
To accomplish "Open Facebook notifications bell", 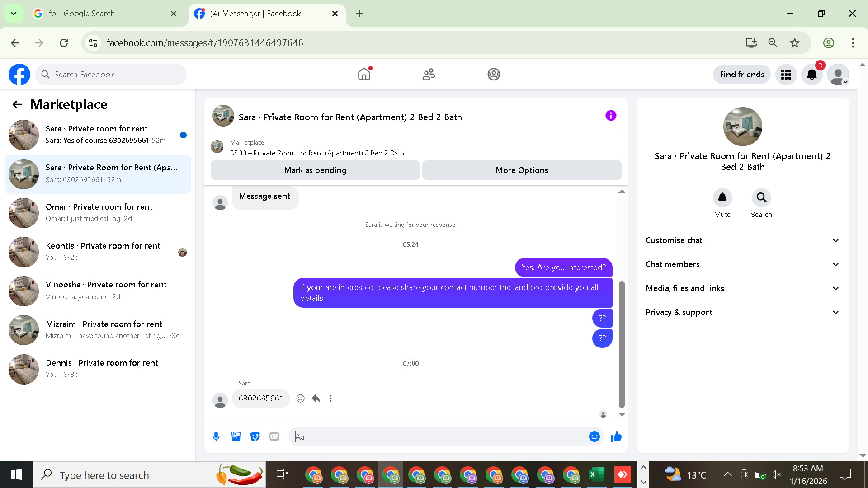I will [811, 75].
